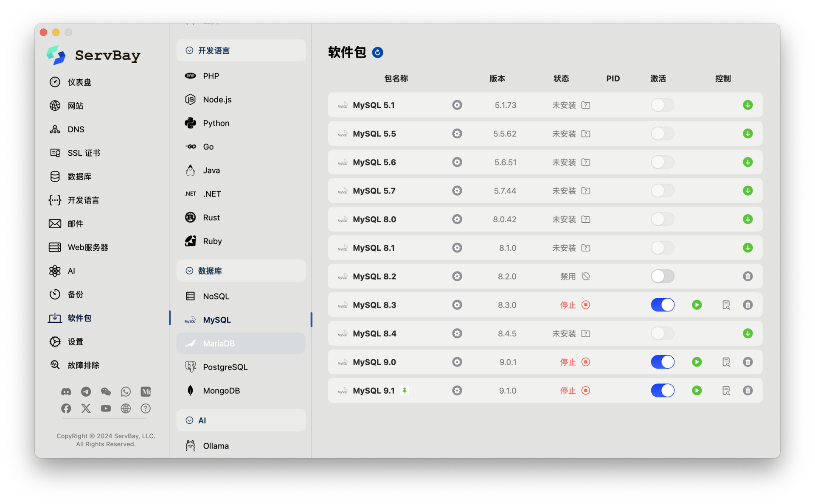This screenshot has height=504, width=815.
Task: Open help question mark icon
Action: click(146, 409)
